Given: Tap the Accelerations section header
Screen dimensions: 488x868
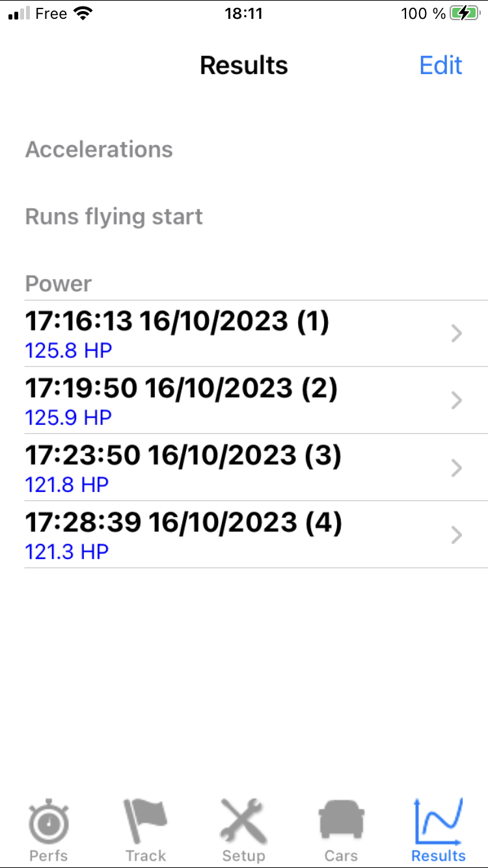Looking at the screenshot, I should pos(99,150).
